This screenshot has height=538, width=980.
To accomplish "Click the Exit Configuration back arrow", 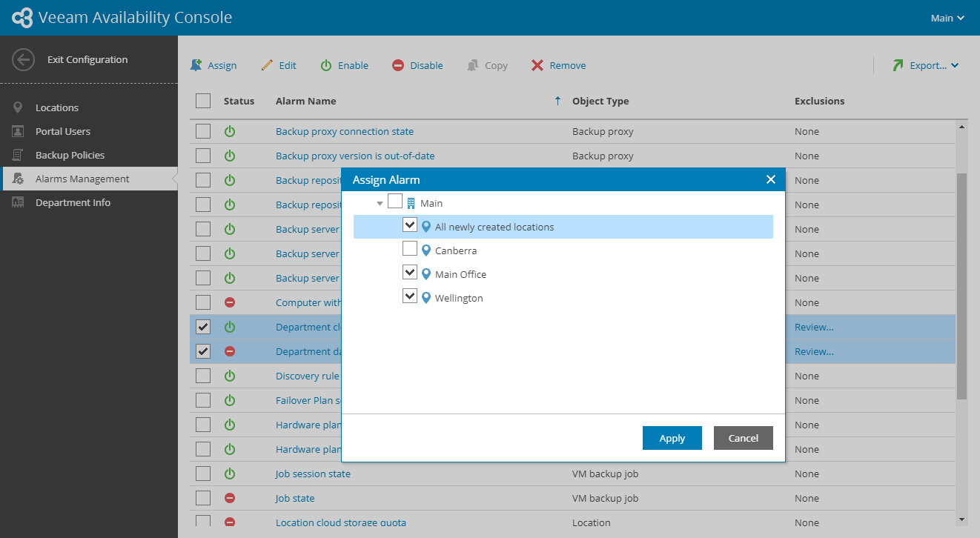I will click(x=24, y=59).
